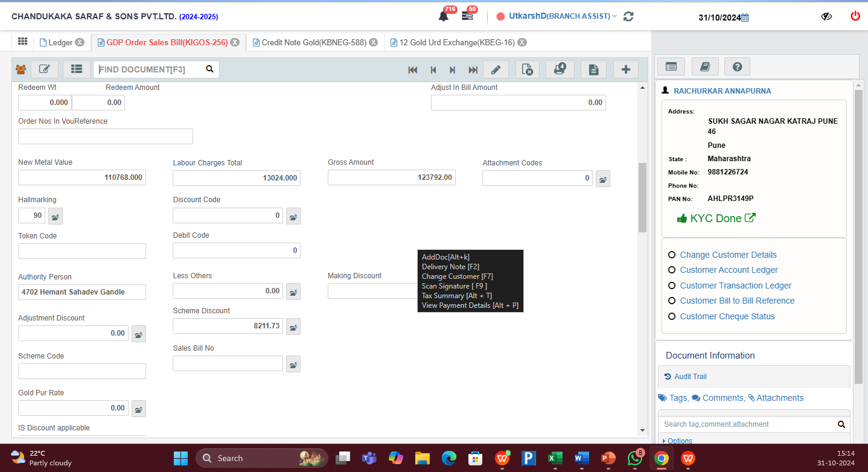Select Change Customer Details radio option
868x472 pixels.
[x=672, y=255]
